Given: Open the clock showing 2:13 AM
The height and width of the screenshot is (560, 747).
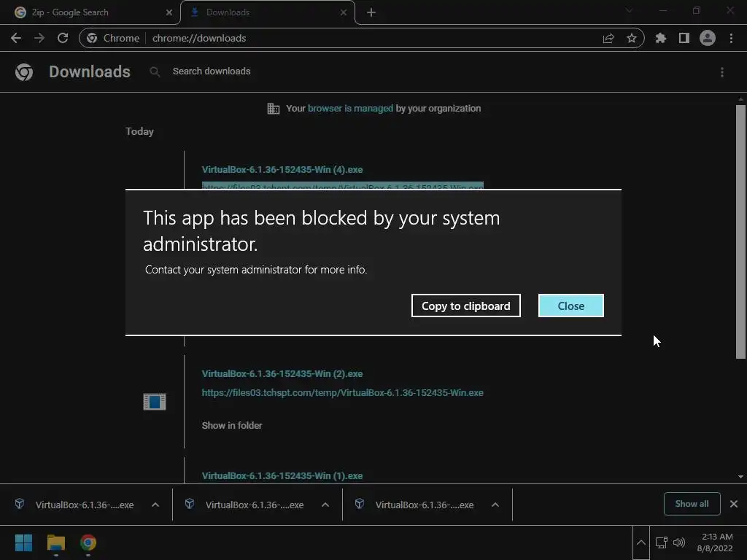Looking at the screenshot, I should pyautogui.click(x=715, y=542).
